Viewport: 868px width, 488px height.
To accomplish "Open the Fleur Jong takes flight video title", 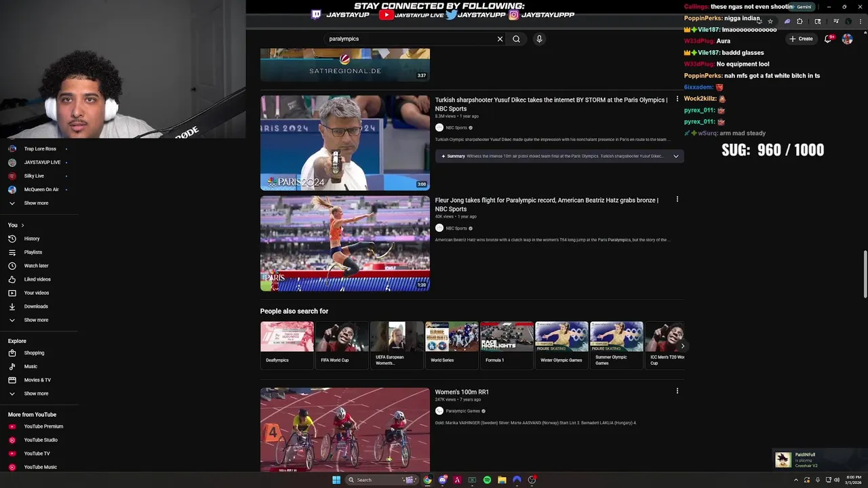I will coord(547,204).
